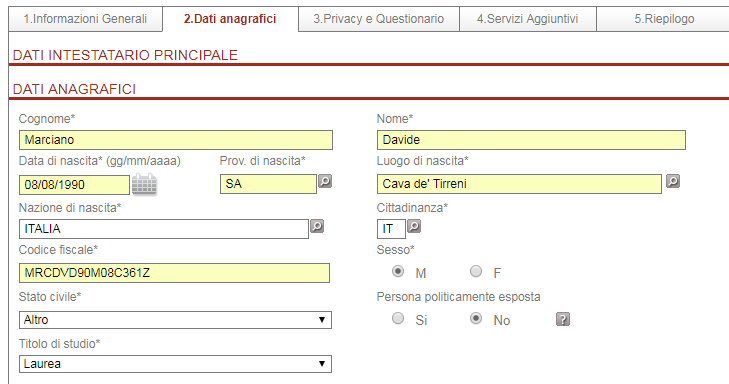Click the DATI INTESTATARIO PRINCIPALE heading
The width and height of the screenshot is (729, 384).
pyautogui.click(x=125, y=55)
